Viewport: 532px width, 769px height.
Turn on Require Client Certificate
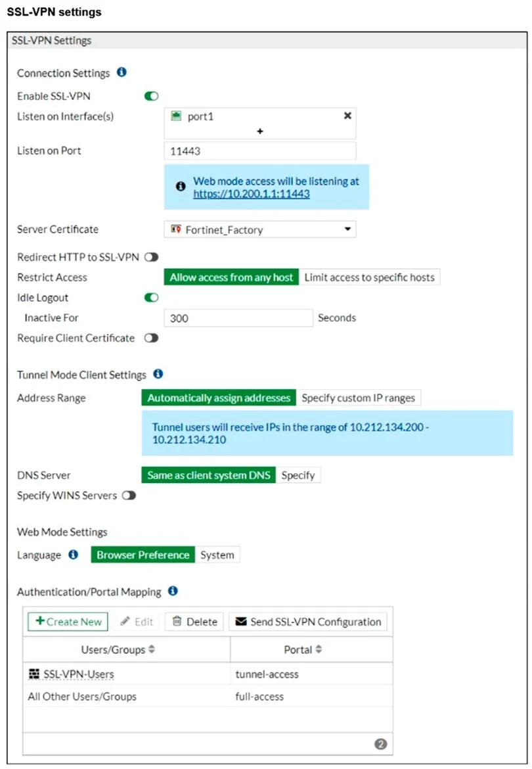pos(151,338)
